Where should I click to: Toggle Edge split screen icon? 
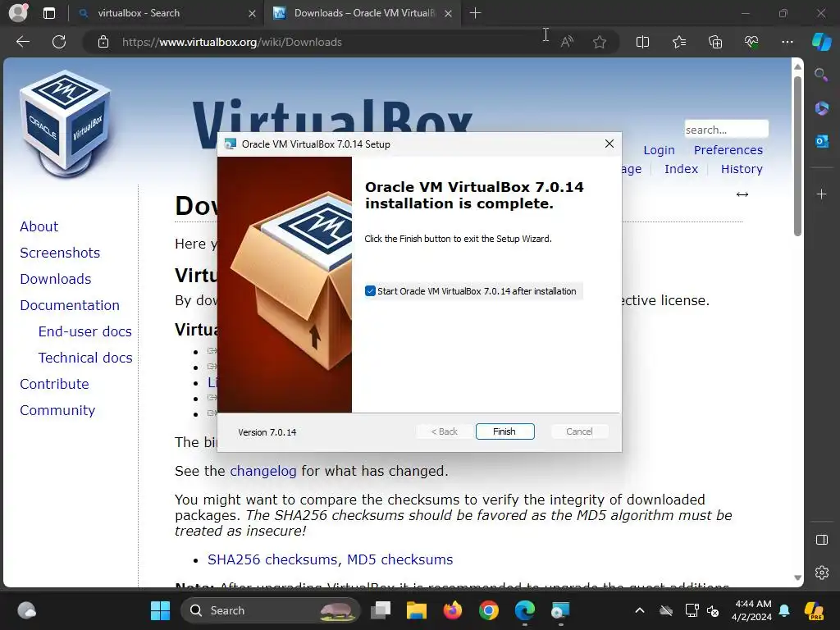click(642, 42)
